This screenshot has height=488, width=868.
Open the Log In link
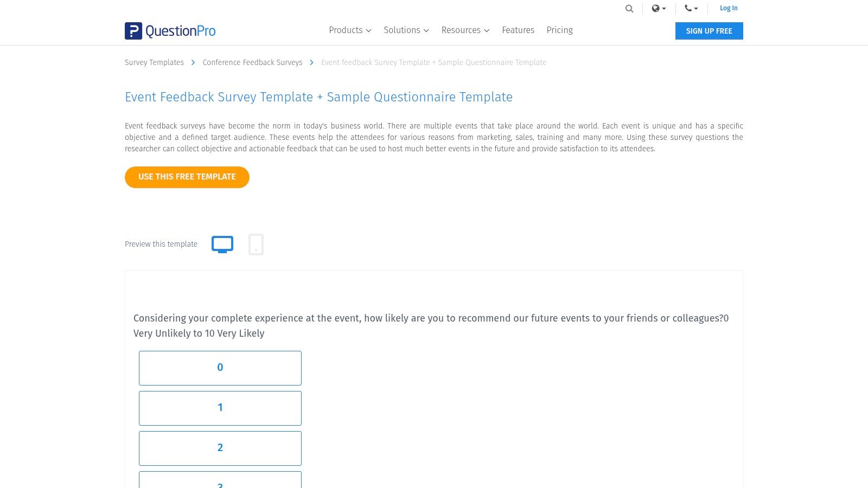point(729,8)
